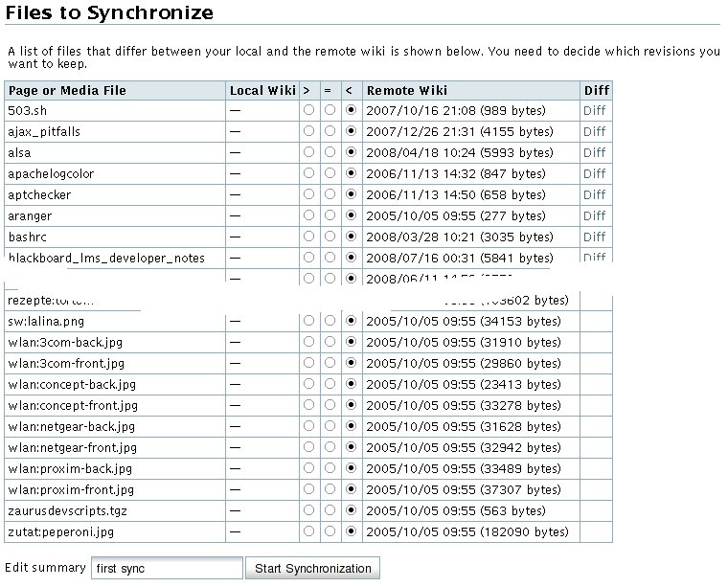Select the equals (skip) radio for alsa
The width and height of the screenshot is (728, 587).
[330, 152]
